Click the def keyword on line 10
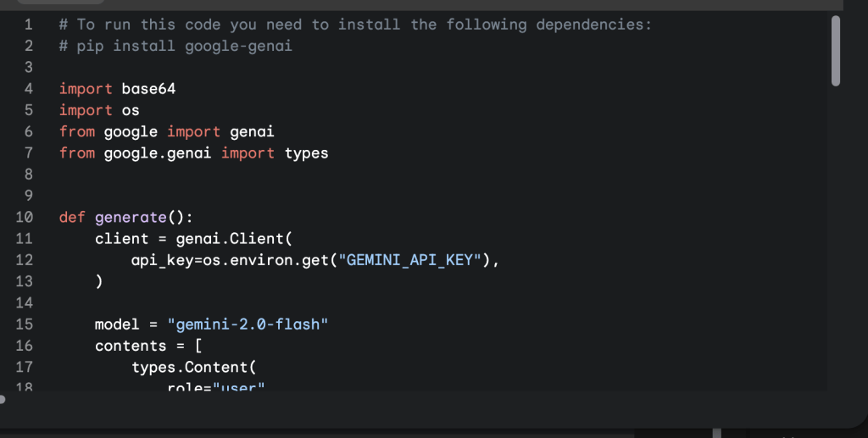The height and width of the screenshot is (438, 868). [72, 218]
